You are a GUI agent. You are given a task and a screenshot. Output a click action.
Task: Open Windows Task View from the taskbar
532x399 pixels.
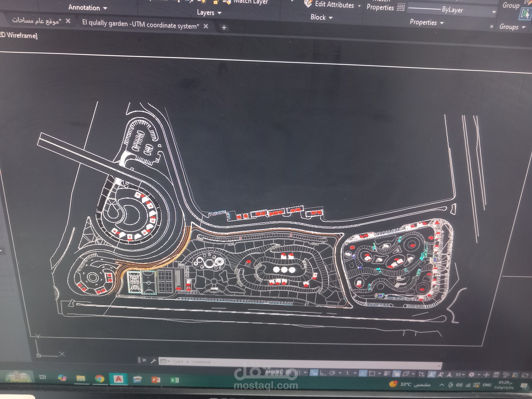pyautogui.click(x=43, y=377)
